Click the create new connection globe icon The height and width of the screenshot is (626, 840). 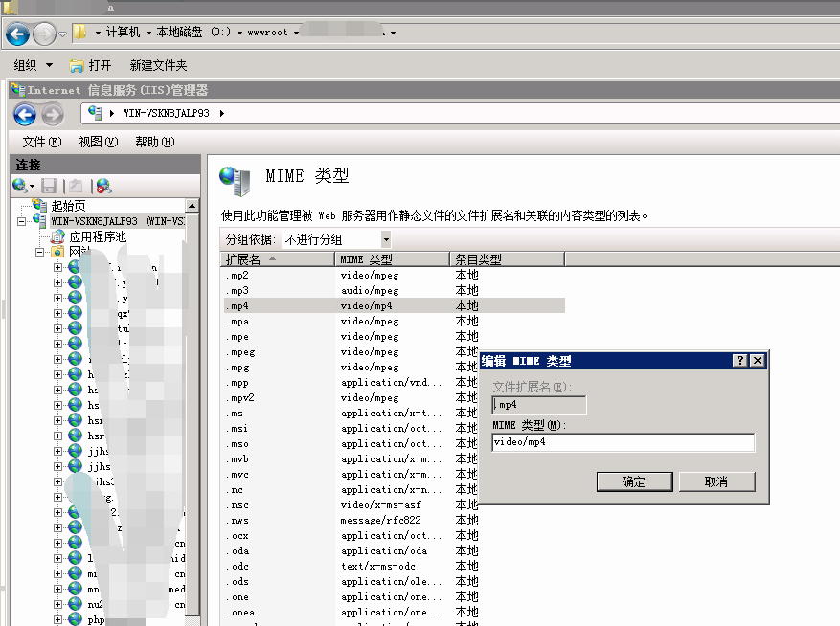click(20, 186)
